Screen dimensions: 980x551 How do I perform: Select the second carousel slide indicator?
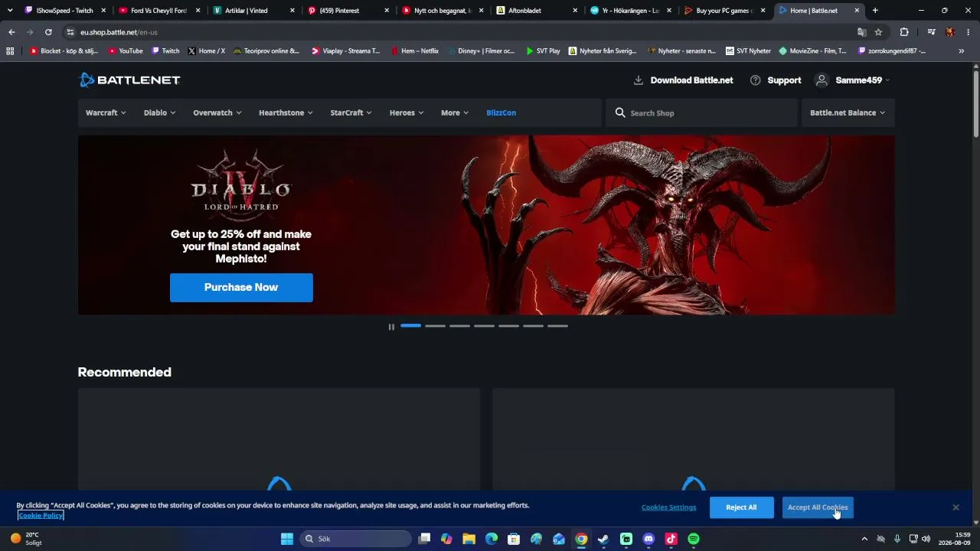435,326
